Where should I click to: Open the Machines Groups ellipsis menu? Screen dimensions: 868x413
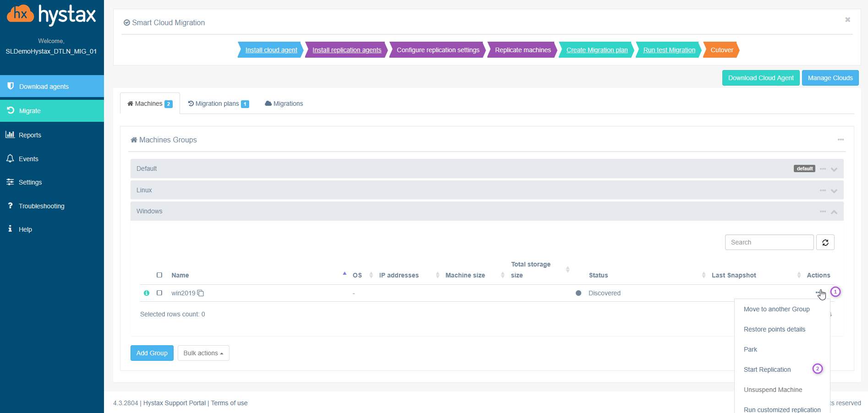click(x=841, y=140)
